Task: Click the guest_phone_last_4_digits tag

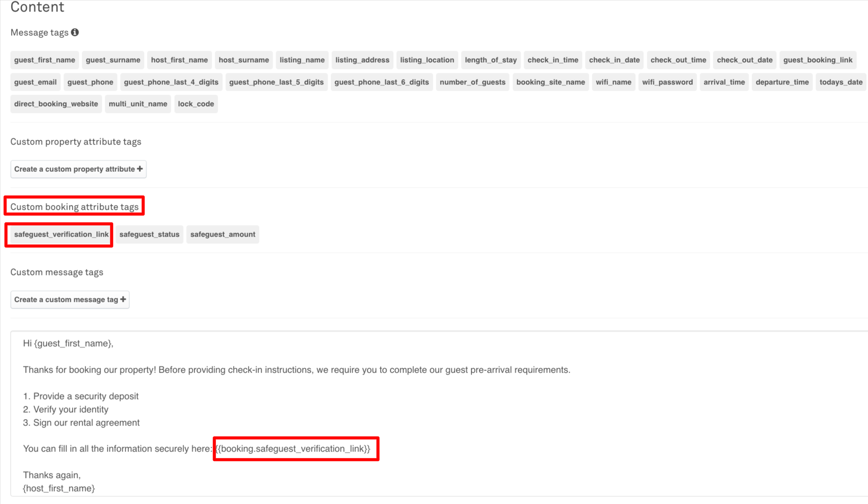Action: (171, 82)
